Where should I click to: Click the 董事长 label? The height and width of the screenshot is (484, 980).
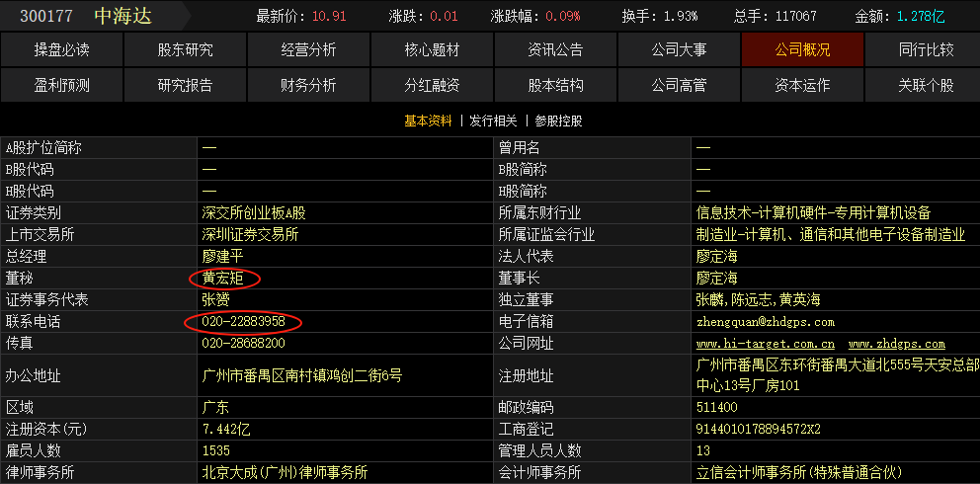pos(520,279)
